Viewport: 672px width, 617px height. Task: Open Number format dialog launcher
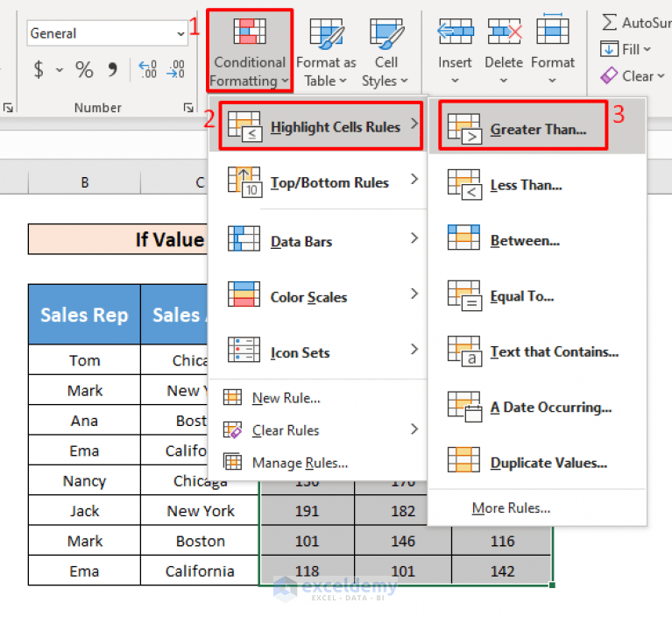click(188, 108)
